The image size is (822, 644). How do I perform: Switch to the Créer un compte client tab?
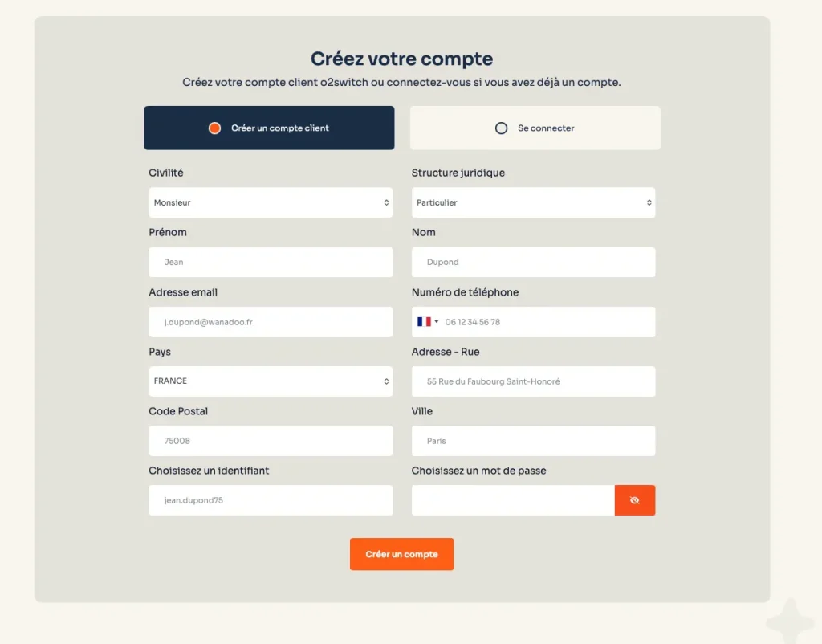pyautogui.click(x=269, y=128)
